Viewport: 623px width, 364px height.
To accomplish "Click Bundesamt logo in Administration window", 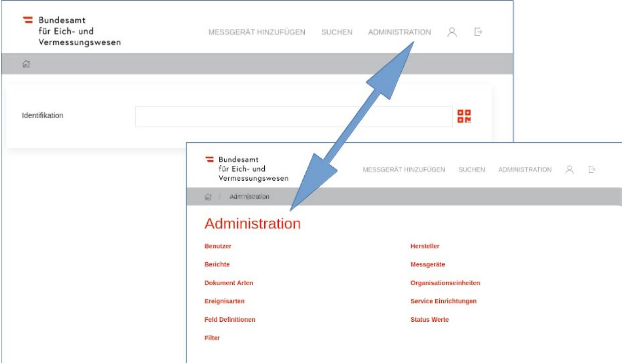I will [247, 169].
